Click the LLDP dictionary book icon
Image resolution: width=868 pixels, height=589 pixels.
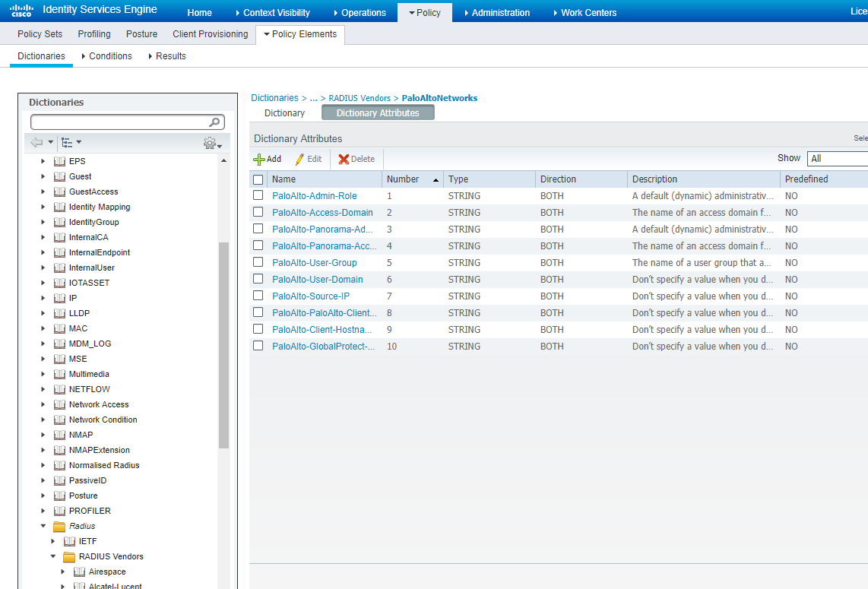click(60, 313)
